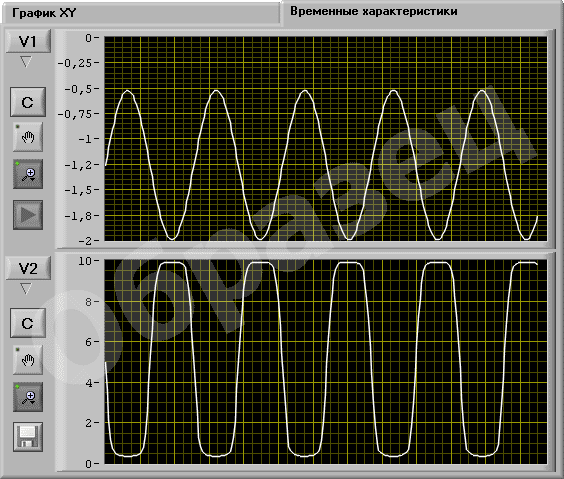The image size is (564, 479).
Task: Select the hand pan tool for V1 graph
Action: coord(28,137)
